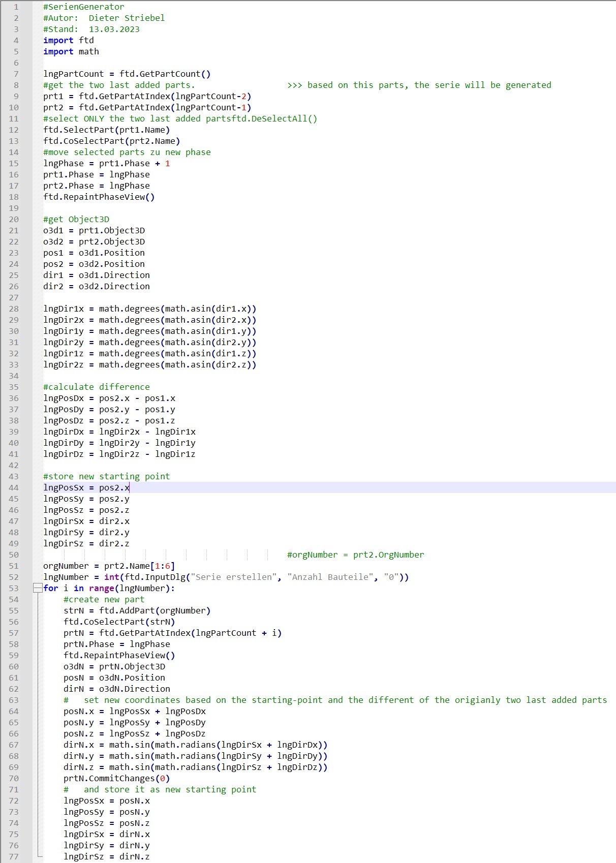
Task: Click the 'Dieter Striebel' author comment
Action: pos(127,18)
